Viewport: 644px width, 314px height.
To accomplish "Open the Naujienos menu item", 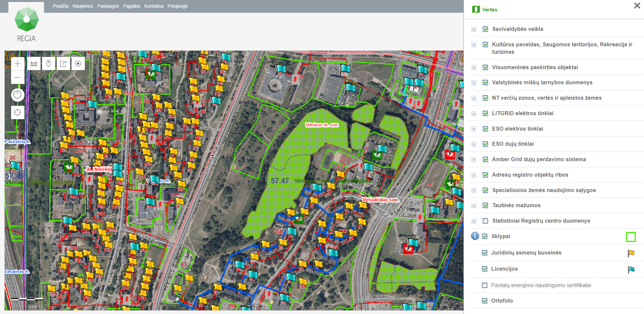I will tap(83, 6).
